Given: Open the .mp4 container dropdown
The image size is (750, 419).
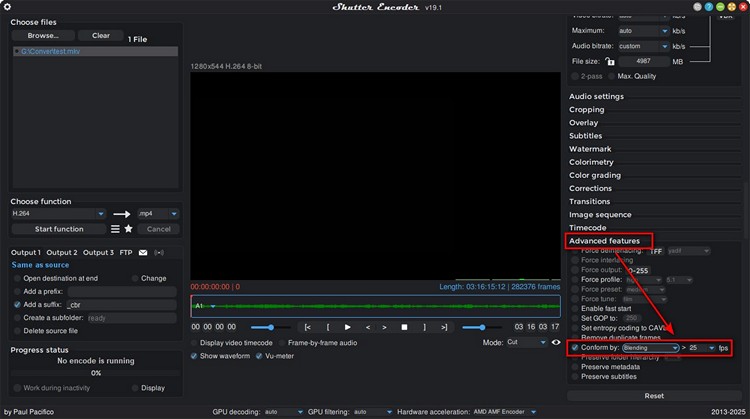Looking at the screenshot, I should click(158, 213).
